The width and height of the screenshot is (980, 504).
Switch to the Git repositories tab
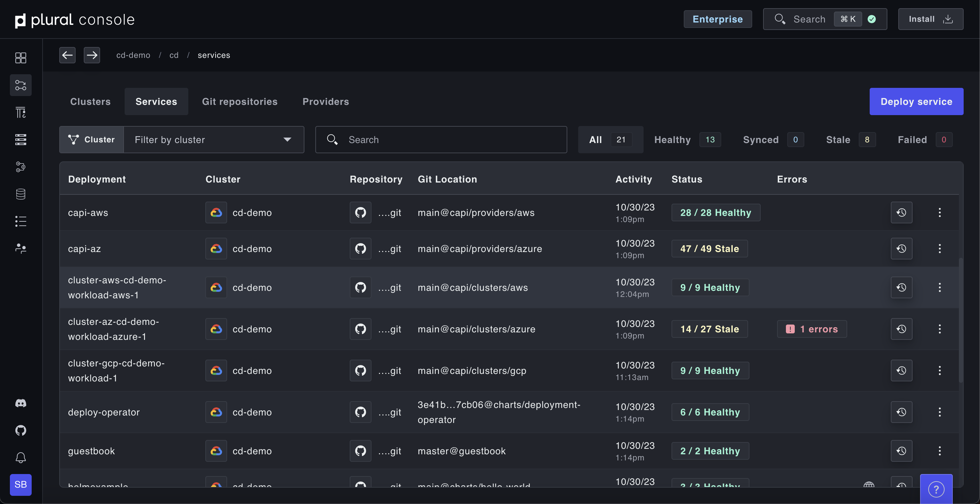[x=240, y=101]
